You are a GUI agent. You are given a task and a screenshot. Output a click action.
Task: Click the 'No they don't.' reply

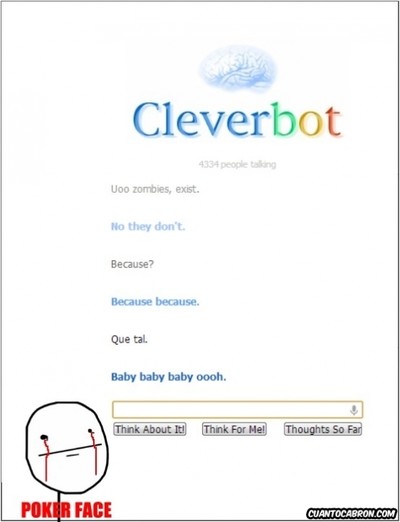[x=148, y=226]
